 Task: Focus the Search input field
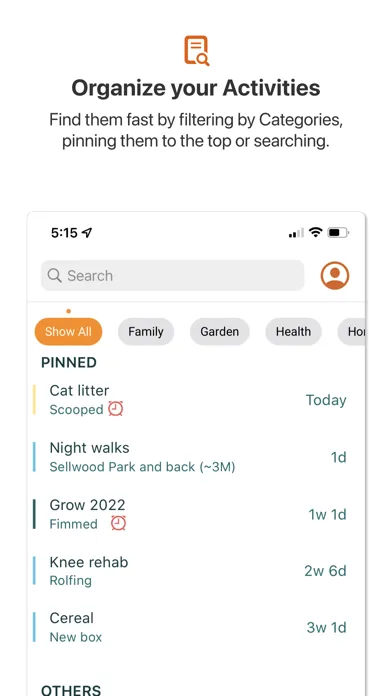172,275
